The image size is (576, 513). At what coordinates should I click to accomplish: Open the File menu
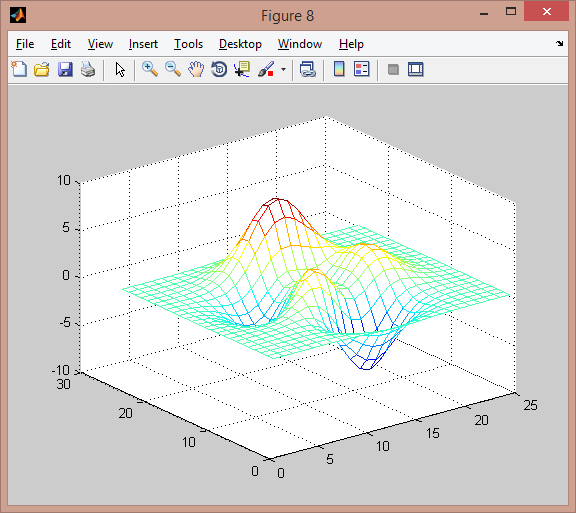pos(25,44)
